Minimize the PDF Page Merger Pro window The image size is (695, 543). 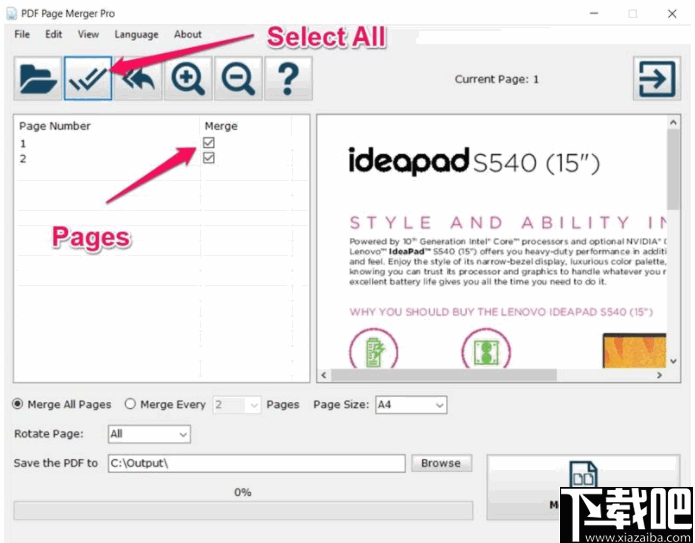pos(594,14)
